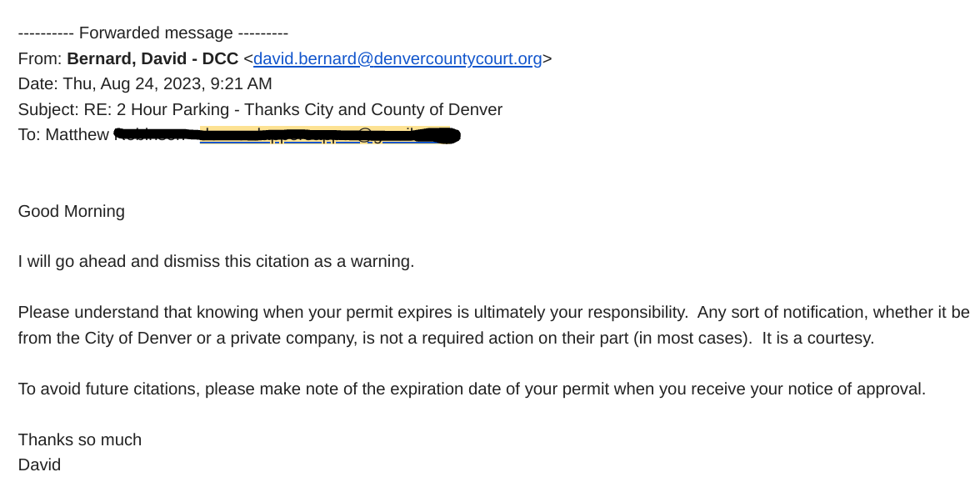
Task: Click the David signature at bottom
Action: pyautogui.click(x=39, y=464)
